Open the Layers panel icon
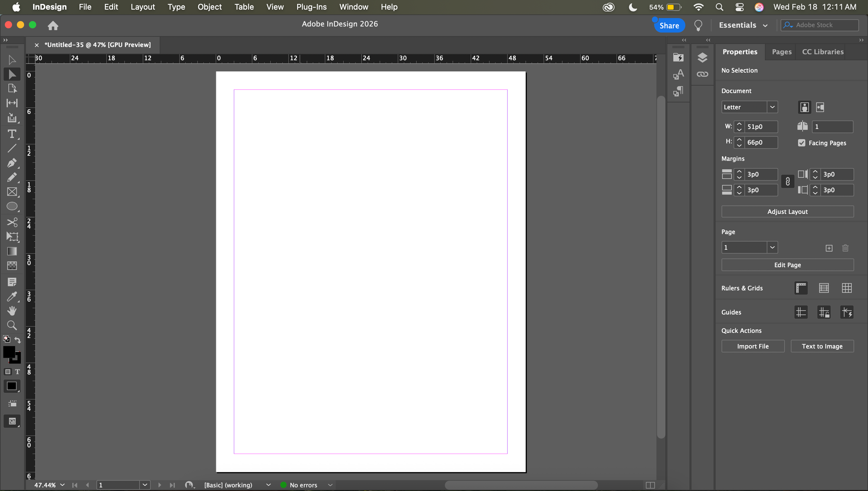This screenshot has width=868, height=491. [702, 58]
